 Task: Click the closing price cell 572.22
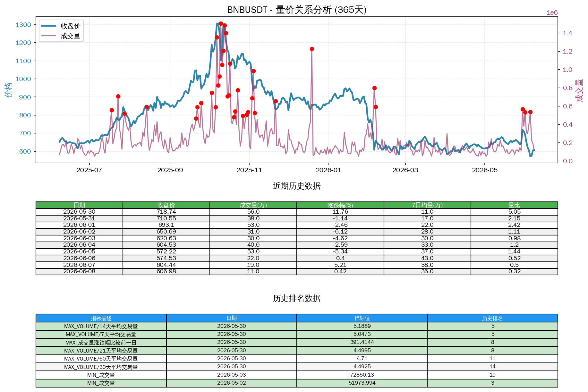tap(166, 251)
